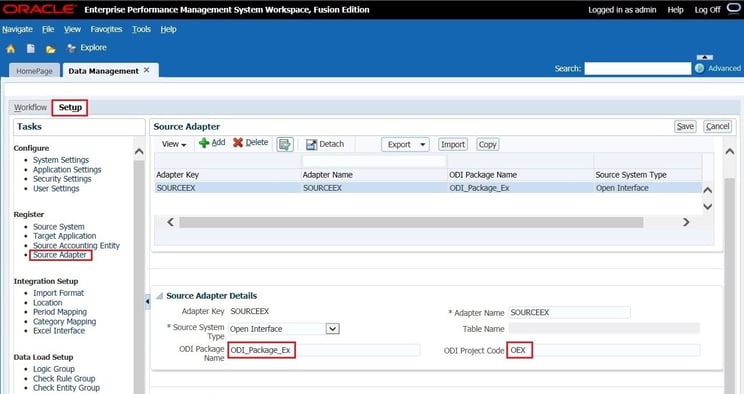Open Source Accounting Entity task
Viewport: 744px width, 394px height.
pos(76,245)
